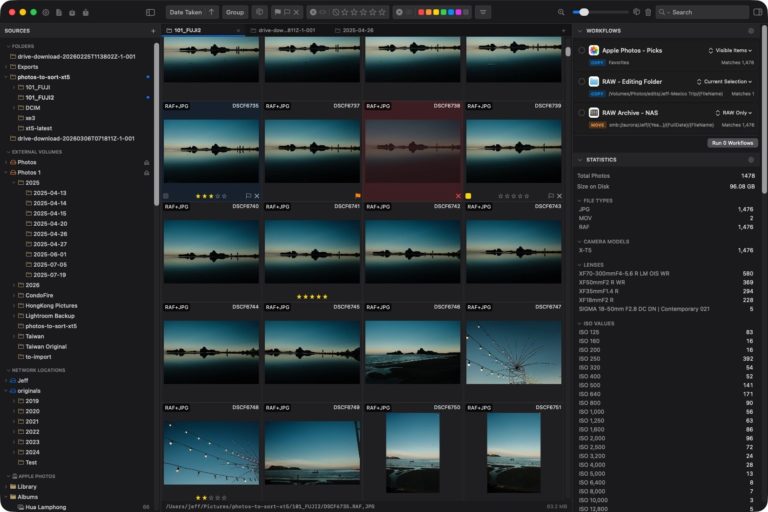Viewport: 768px width, 512px height.
Task: Click the document icon in title bar
Action: (x=59, y=12)
